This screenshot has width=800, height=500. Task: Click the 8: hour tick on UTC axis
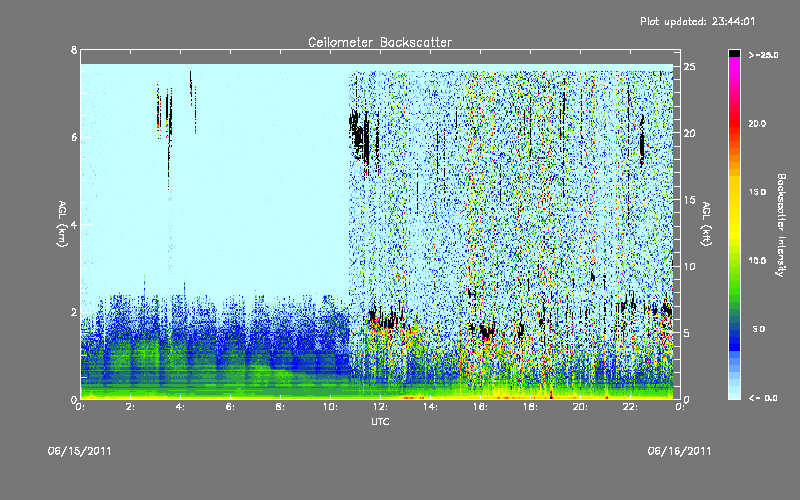point(280,407)
